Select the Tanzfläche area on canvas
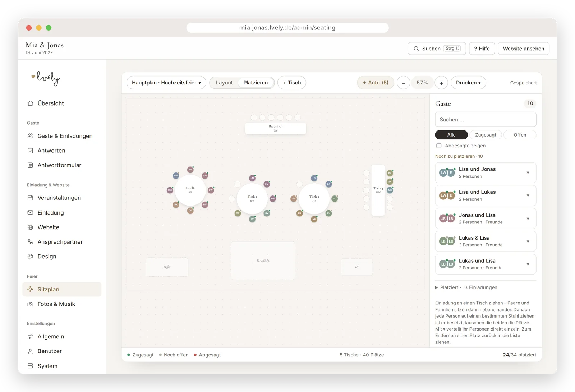This screenshot has height=392, width=575. pyautogui.click(x=263, y=260)
